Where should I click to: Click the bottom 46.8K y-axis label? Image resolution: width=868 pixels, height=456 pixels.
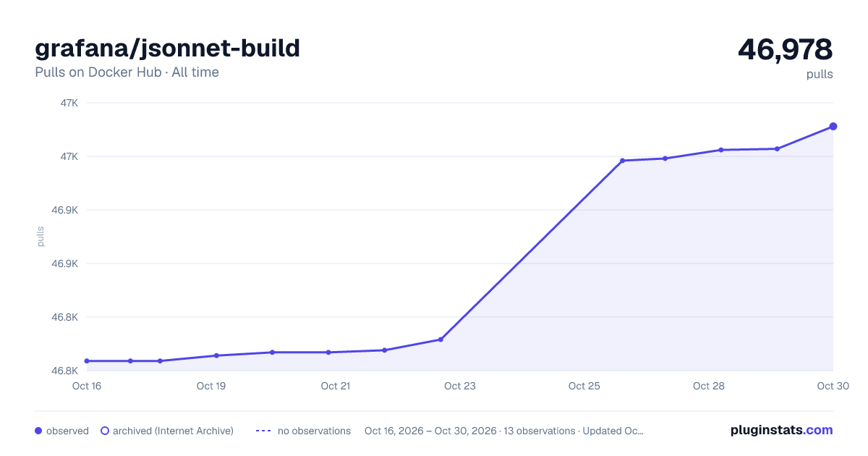64,371
